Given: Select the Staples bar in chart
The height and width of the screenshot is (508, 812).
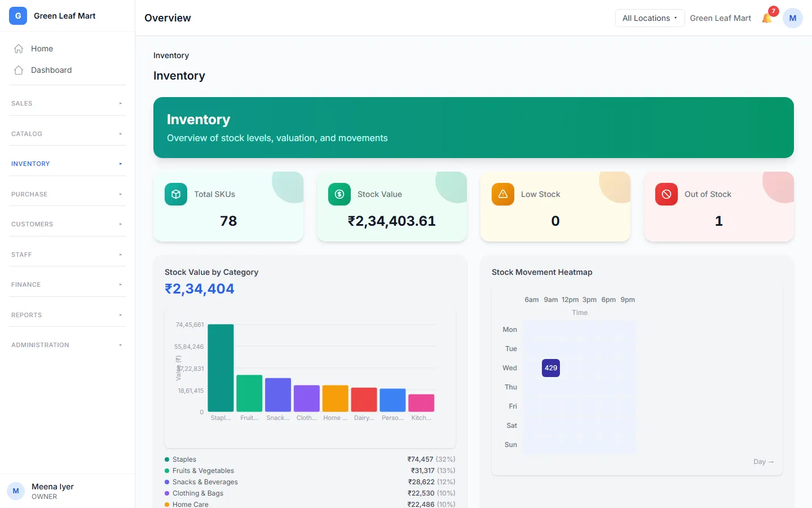Looking at the screenshot, I should (220, 368).
